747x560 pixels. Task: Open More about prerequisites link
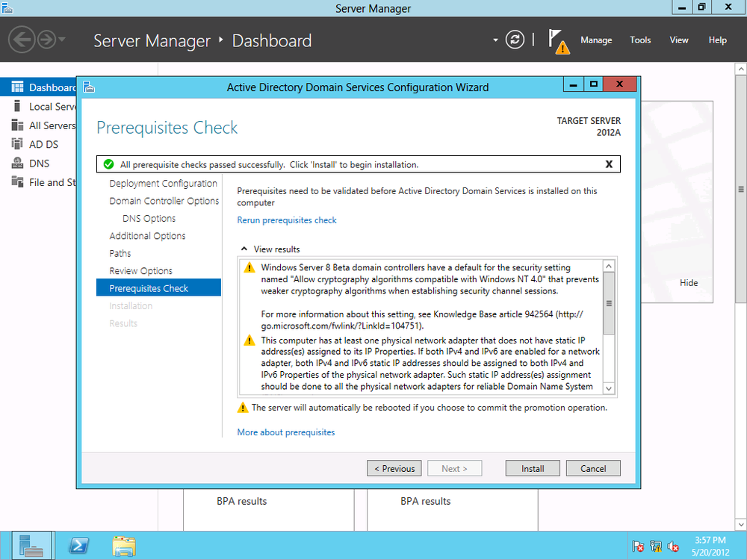click(x=286, y=432)
